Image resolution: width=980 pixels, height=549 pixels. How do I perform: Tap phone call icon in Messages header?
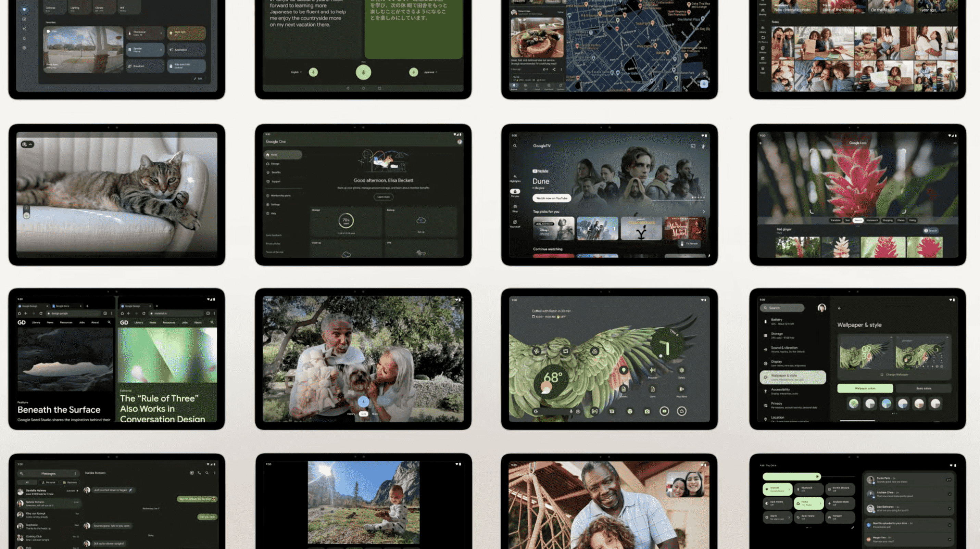199,473
